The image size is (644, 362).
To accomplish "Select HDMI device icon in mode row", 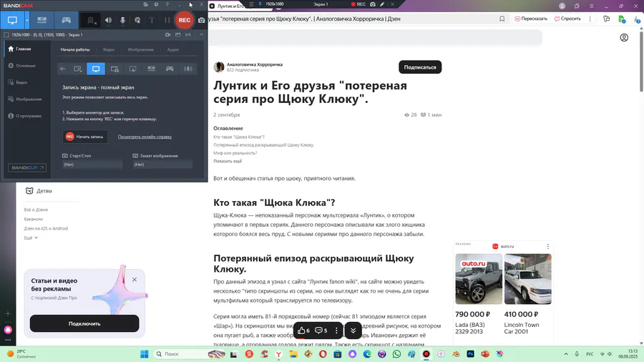I will [151, 69].
